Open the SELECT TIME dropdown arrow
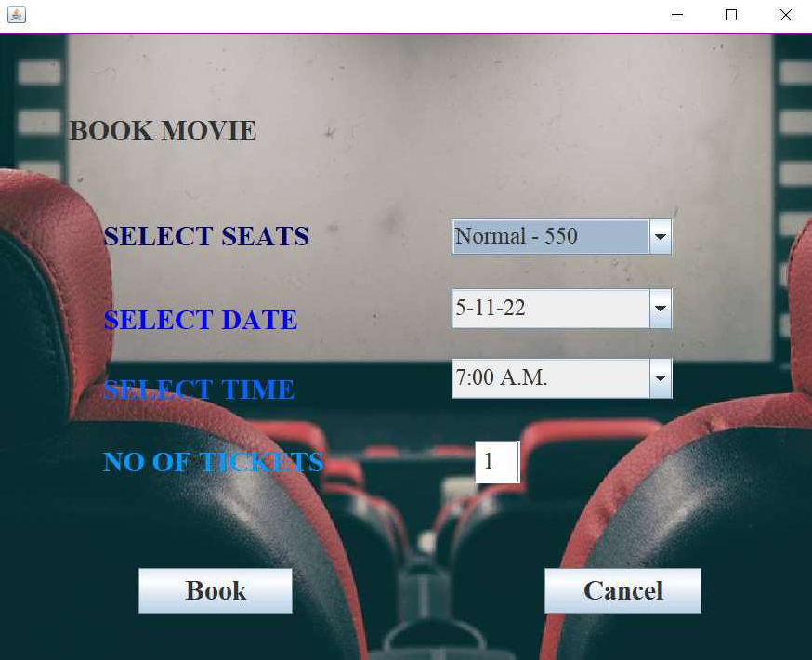 click(x=661, y=378)
